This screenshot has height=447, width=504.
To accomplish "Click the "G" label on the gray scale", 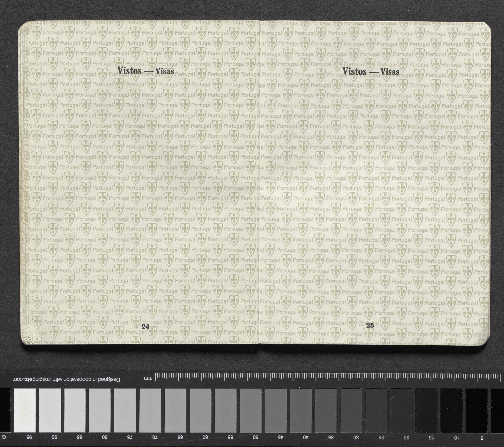I will (x=4, y=438).
